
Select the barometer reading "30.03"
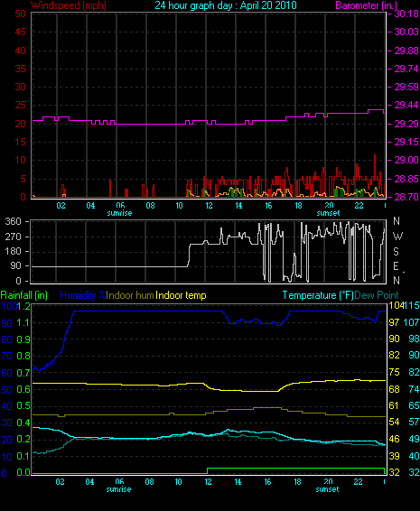[406, 32]
